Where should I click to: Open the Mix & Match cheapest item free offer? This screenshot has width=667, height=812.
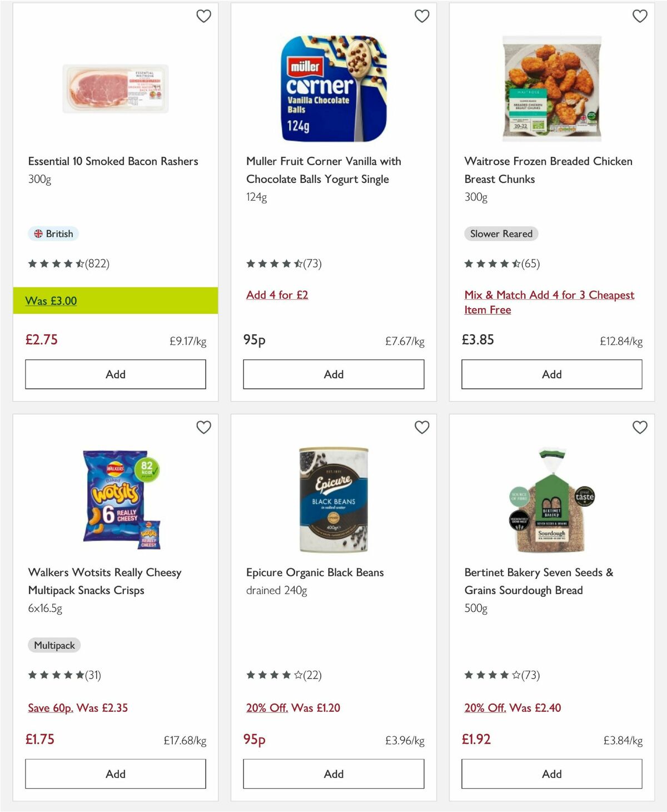[x=549, y=302]
